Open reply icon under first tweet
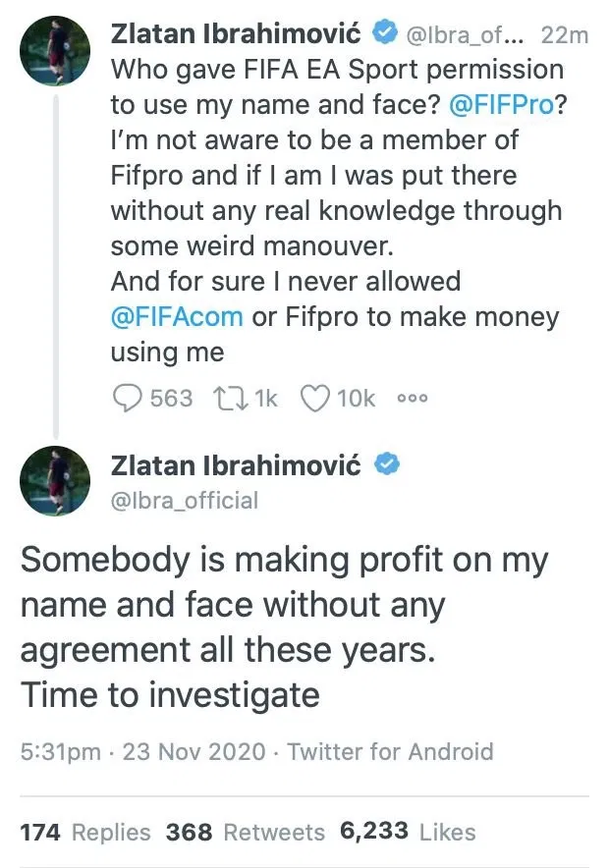 (x=128, y=398)
